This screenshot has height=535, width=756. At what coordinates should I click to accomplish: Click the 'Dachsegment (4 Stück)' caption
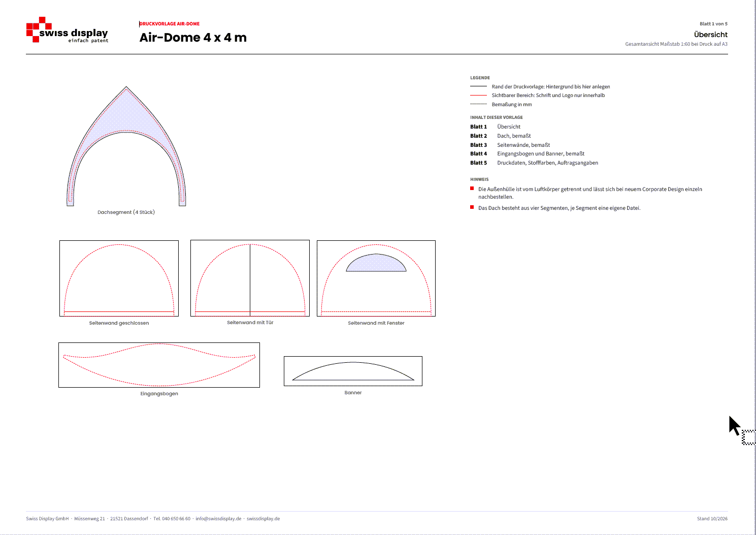tap(126, 212)
